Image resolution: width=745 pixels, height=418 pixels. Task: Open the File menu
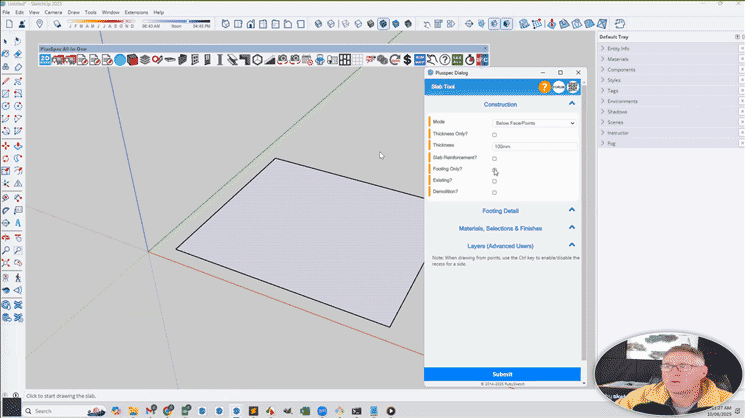[6, 12]
